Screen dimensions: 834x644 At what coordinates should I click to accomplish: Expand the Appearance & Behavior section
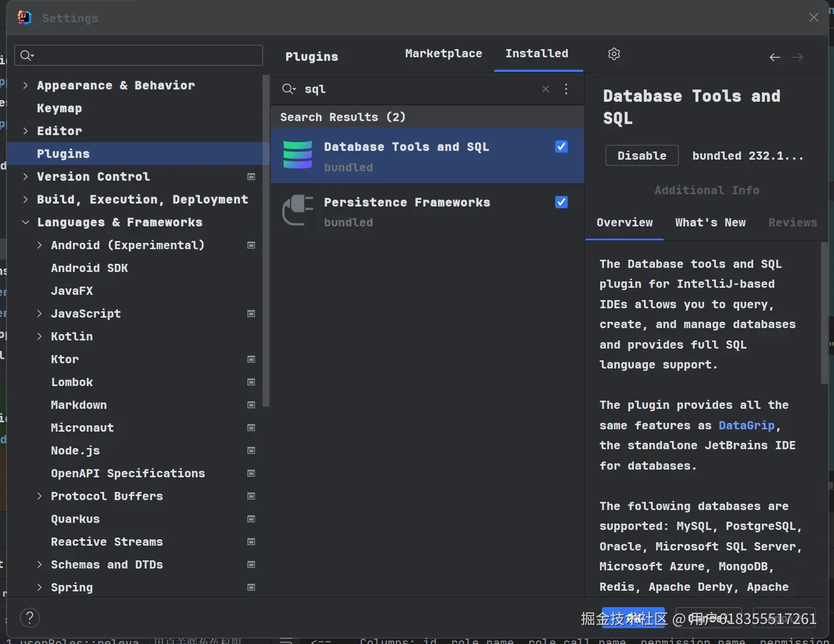pos(25,85)
